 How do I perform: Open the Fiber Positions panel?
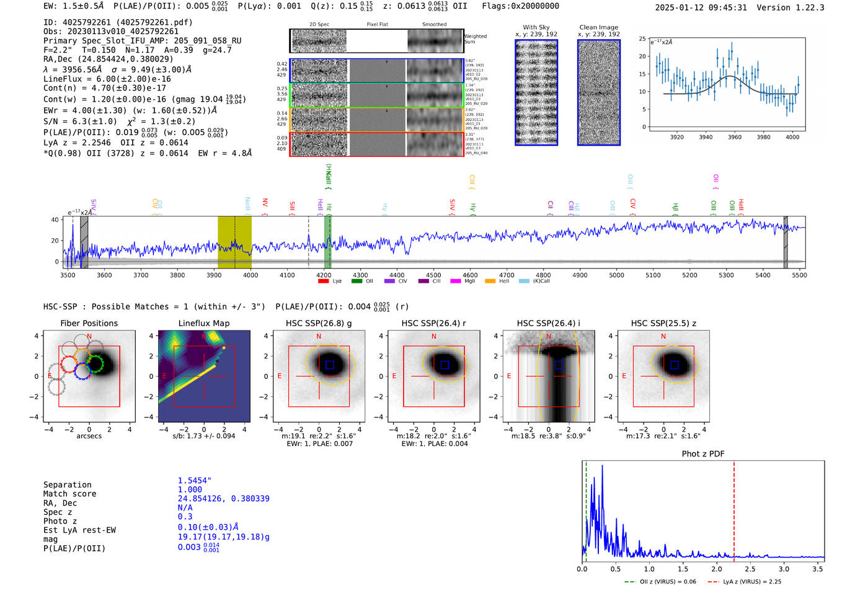pyautogui.click(x=89, y=376)
